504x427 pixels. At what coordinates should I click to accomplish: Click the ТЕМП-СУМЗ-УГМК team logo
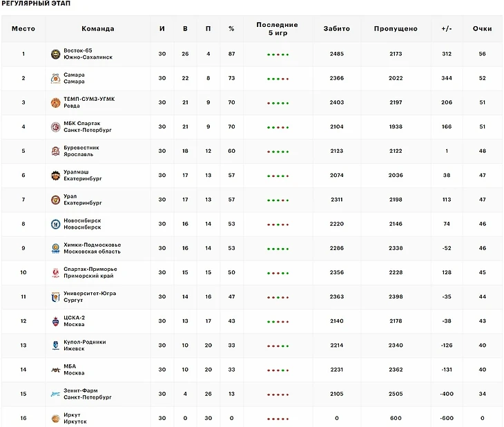pyautogui.click(x=55, y=102)
